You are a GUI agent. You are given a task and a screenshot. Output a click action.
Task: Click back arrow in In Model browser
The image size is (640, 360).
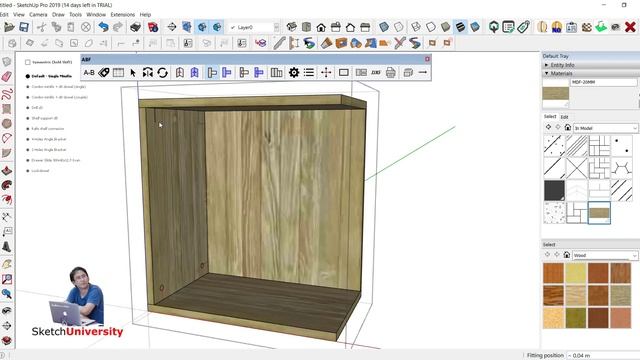[x=548, y=127]
